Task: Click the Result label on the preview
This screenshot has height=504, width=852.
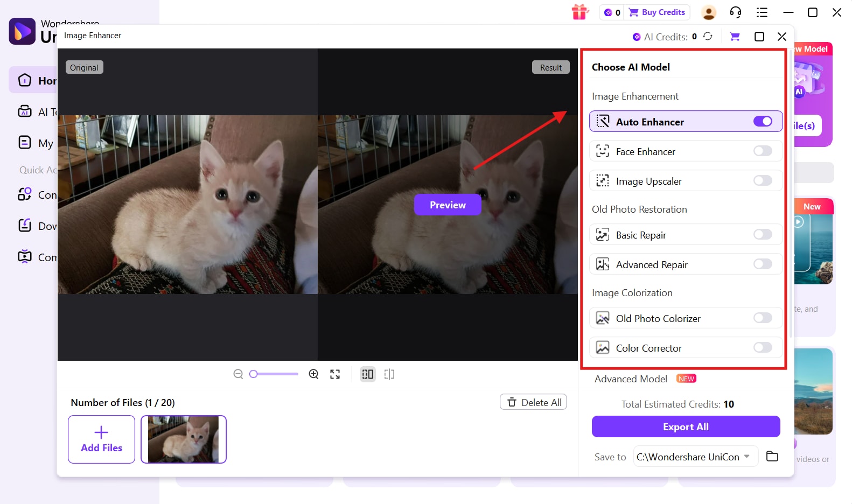Action: click(551, 67)
